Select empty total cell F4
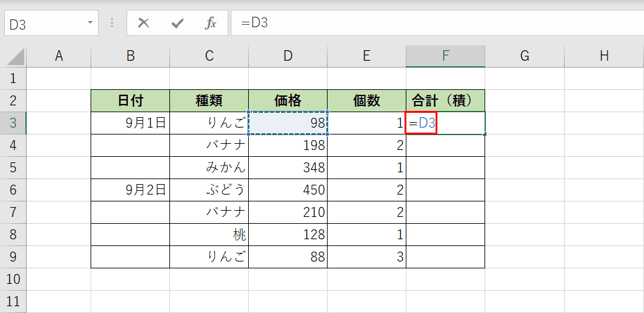The height and width of the screenshot is (313, 644). 445,145
